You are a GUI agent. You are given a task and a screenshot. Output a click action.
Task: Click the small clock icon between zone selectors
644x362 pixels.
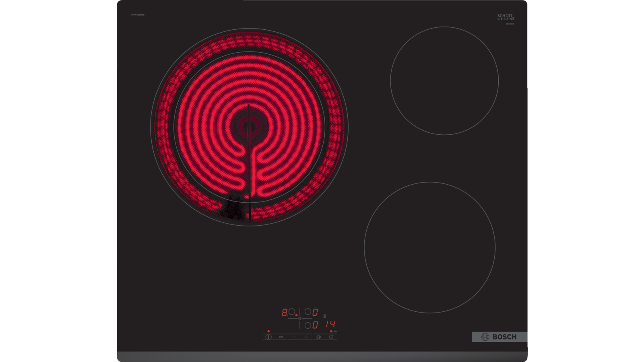coord(299,319)
